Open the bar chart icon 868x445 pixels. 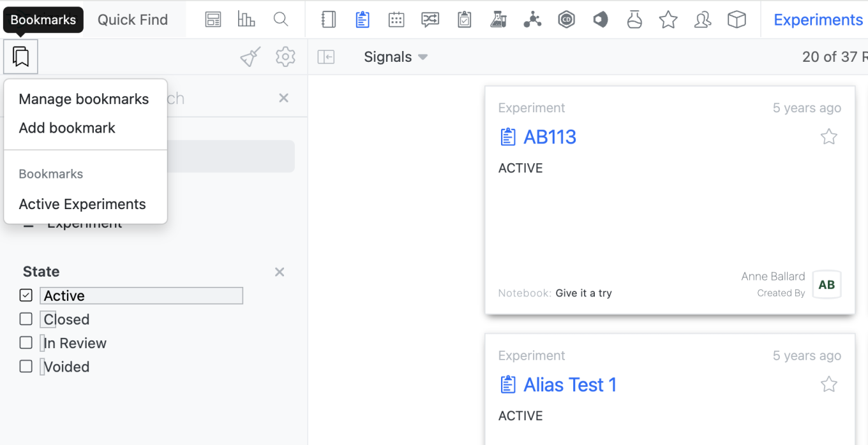pyautogui.click(x=246, y=20)
